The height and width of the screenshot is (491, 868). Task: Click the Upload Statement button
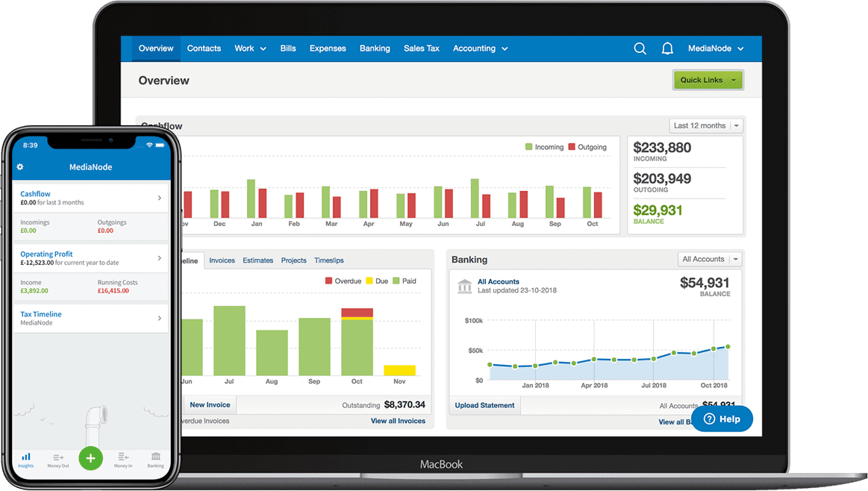(484, 405)
